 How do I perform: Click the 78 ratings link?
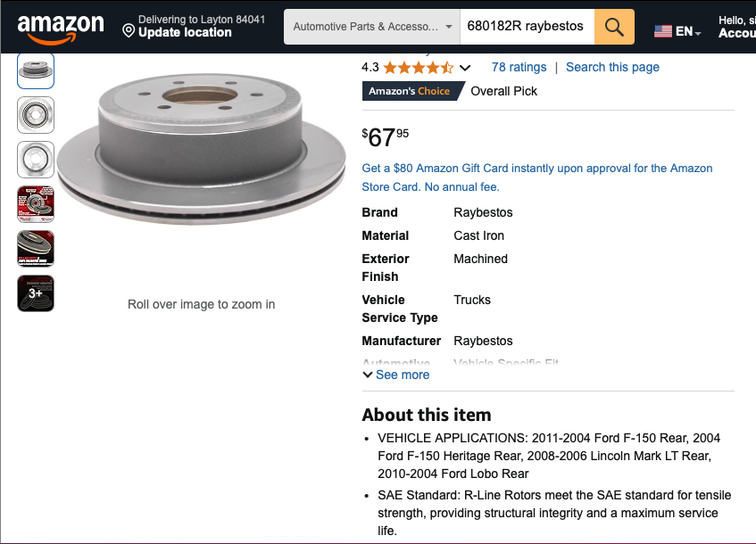tap(519, 67)
